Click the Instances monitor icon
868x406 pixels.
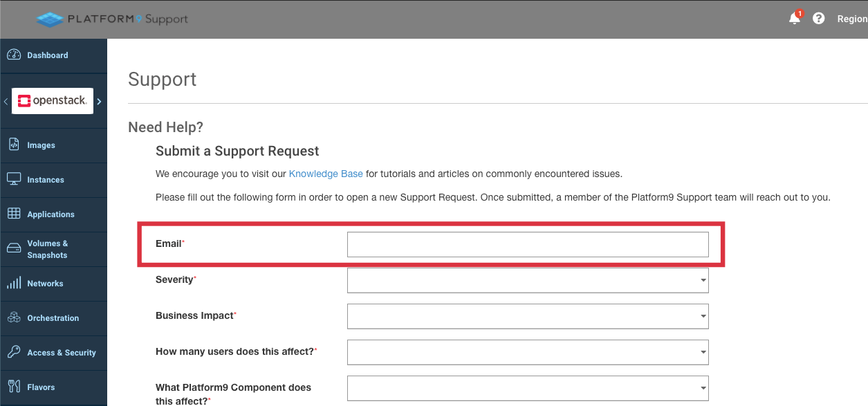[14, 179]
